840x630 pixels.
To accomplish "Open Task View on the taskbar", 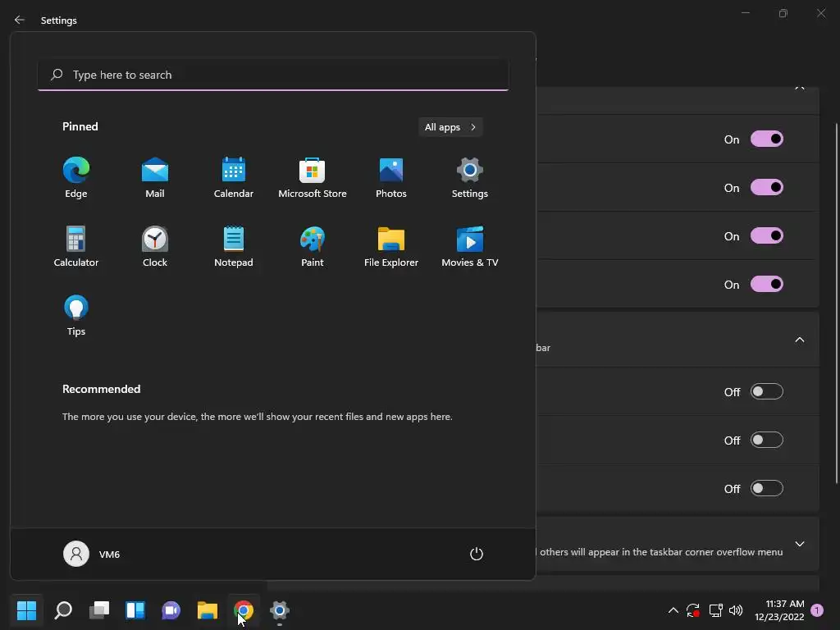I will (x=99, y=610).
